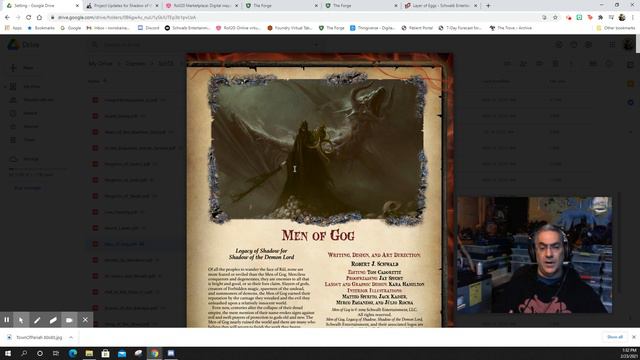
Task: Open a new browser tab
Action: coord(488,6)
